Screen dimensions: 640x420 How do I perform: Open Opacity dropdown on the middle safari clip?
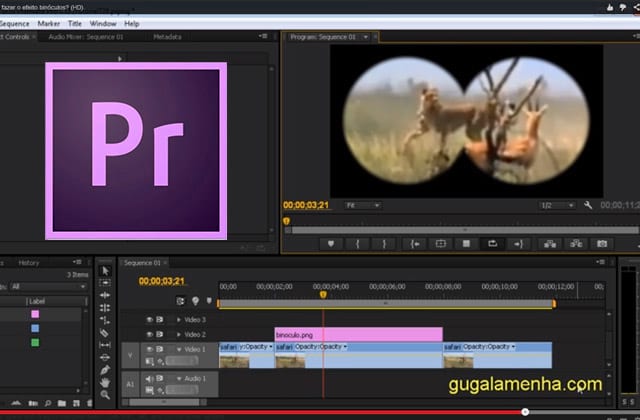click(x=345, y=347)
